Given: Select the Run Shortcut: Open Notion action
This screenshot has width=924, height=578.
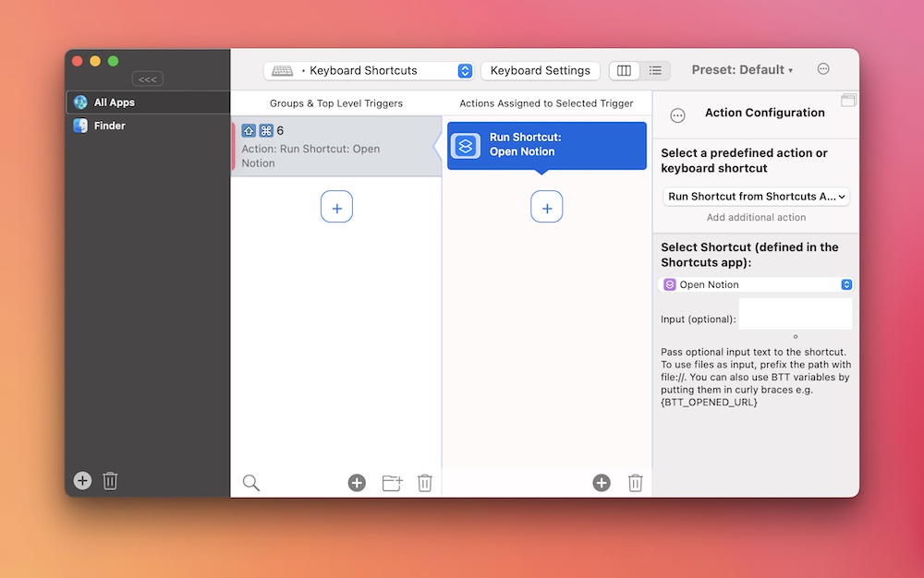Looking at the screenshot, I should tap(547, 145).
